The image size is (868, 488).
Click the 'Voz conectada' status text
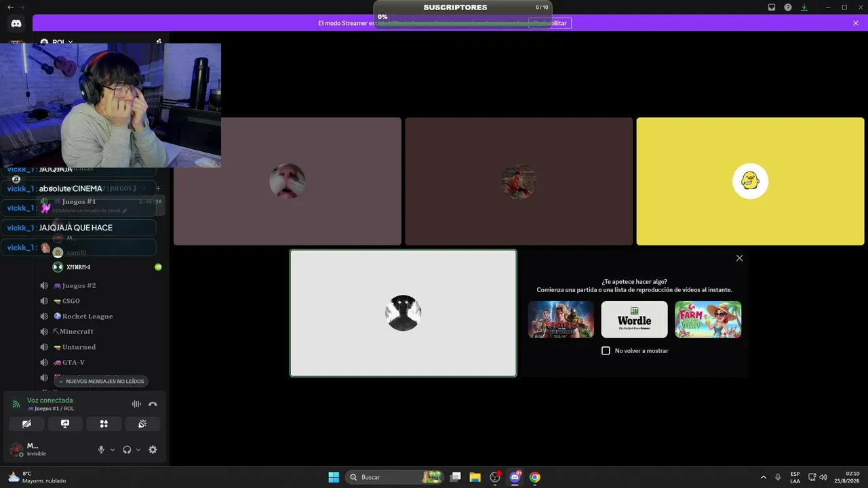[50, 400]
